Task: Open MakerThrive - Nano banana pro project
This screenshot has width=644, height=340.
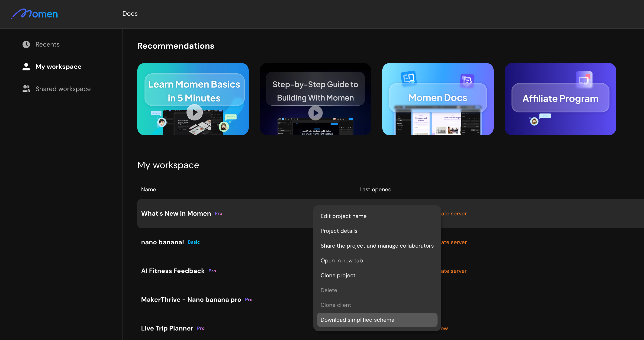Action: (191, 299)
